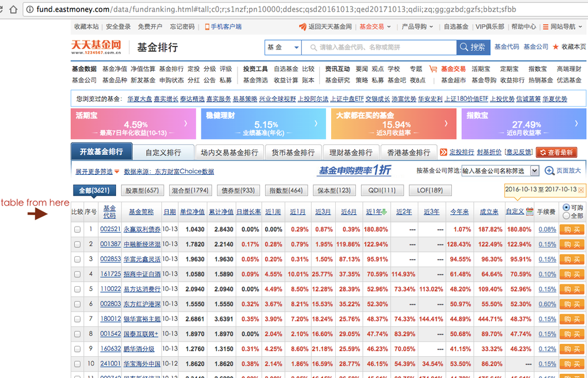588x378 pixels.
Task: Tick the compare checkbox for 中融新经济混
Action: pyautogui.click(x=77, y=244)
